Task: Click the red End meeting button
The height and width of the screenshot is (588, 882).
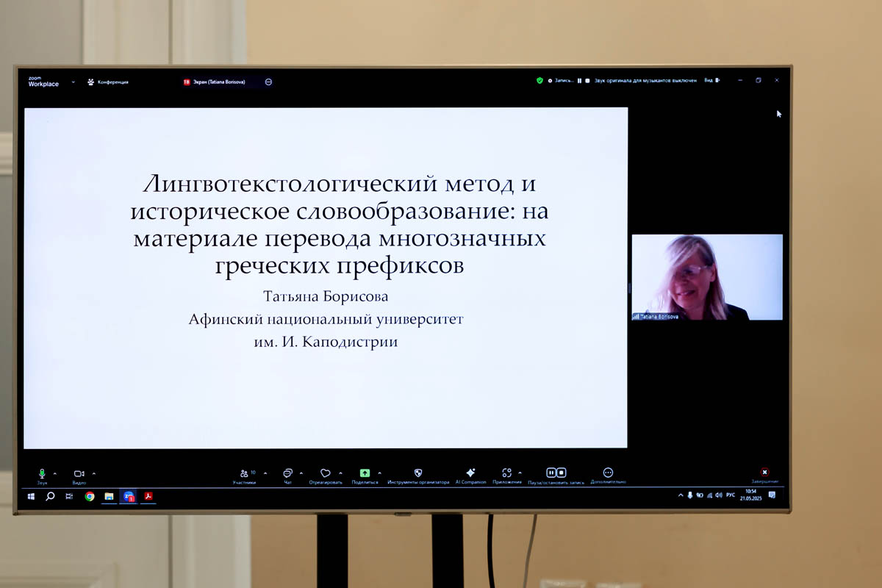Action: pyautogui.click(x=764, y=473)
